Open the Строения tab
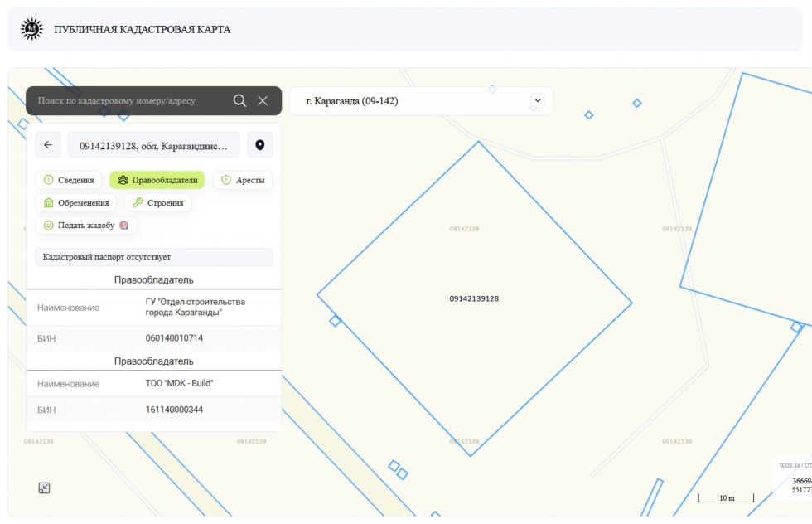The height and width of the screenshot is (524, 812). click(x=158, y=202)
